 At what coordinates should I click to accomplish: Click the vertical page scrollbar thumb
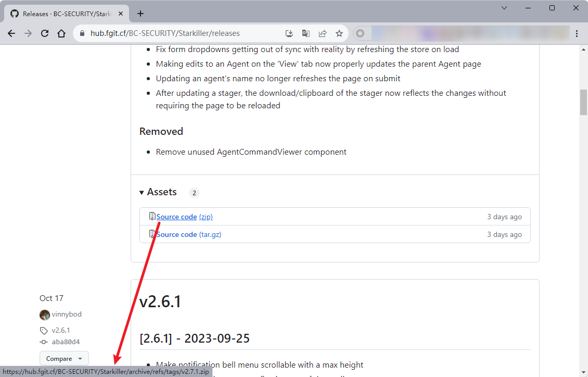click(583, 102)
